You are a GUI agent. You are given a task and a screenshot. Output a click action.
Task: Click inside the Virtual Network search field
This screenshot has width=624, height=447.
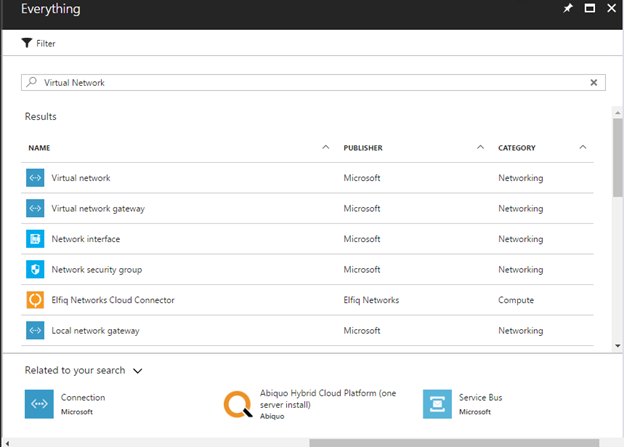300,83
